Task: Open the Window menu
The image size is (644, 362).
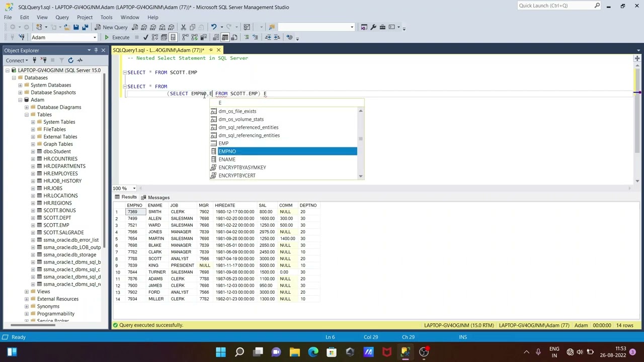Action: pyautogui.click(x=130, y=17)
